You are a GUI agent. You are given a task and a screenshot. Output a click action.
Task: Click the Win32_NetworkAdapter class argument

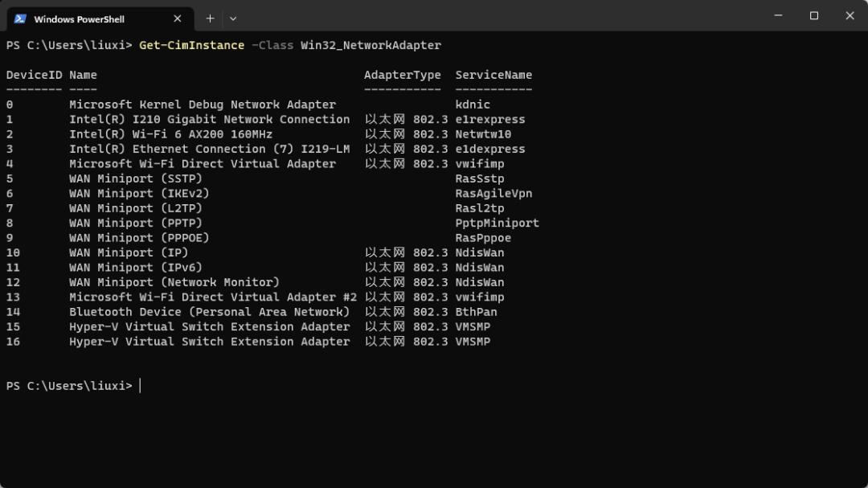pos(371,45)
